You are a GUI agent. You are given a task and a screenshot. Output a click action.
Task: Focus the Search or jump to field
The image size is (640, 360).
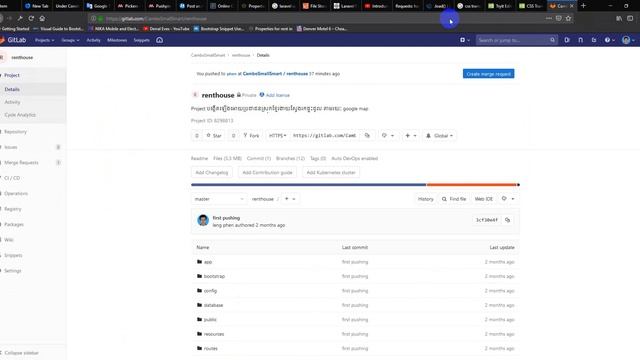512,40
